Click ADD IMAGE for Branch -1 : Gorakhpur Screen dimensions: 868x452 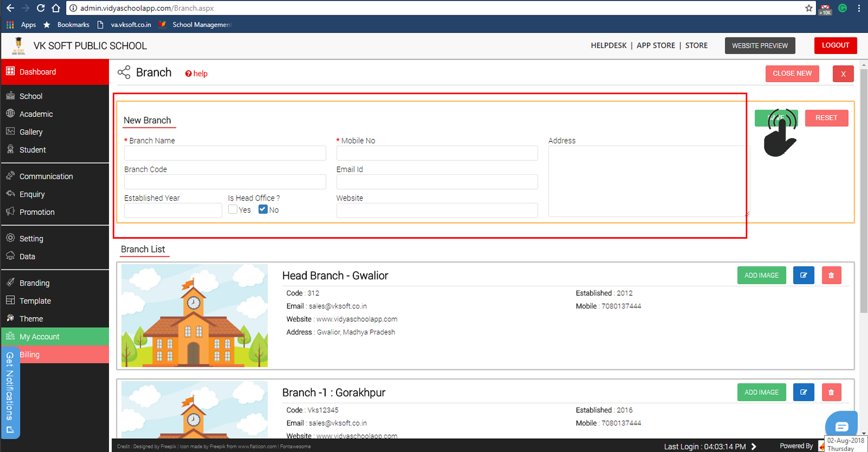tap(762, 392)
